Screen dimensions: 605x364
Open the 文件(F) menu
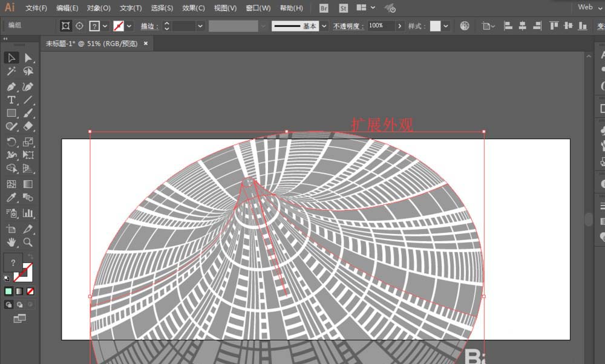point(36,8)
